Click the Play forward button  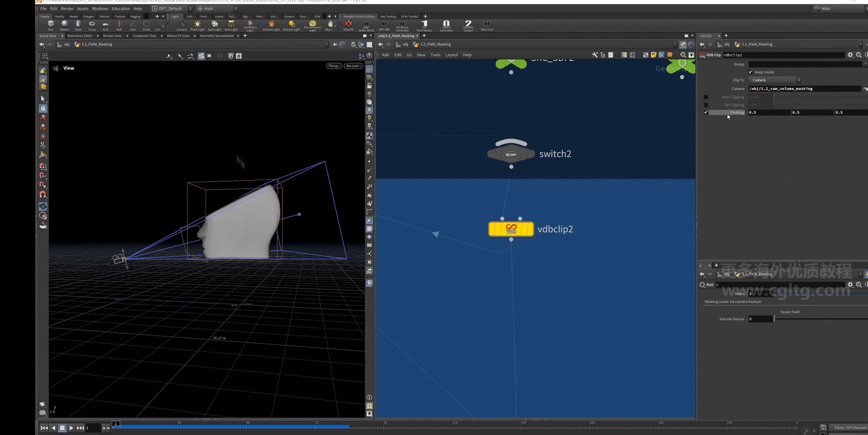[x=71, y=428]
